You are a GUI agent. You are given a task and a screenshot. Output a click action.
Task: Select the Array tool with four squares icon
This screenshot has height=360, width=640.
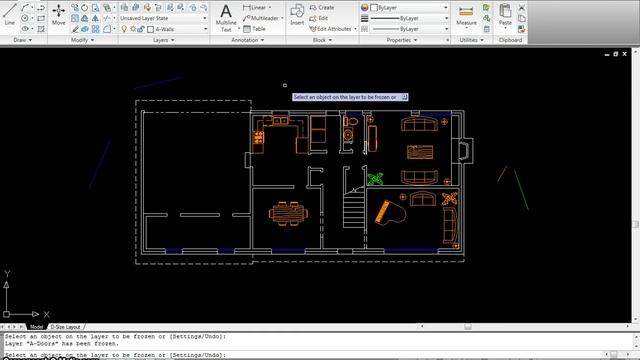click(x=96, y=29)
